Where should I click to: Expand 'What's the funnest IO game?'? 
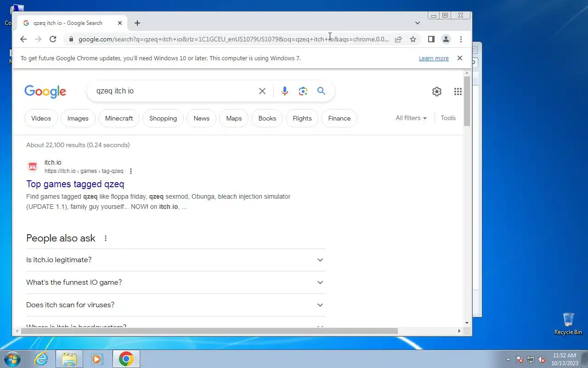pos(175,282)
